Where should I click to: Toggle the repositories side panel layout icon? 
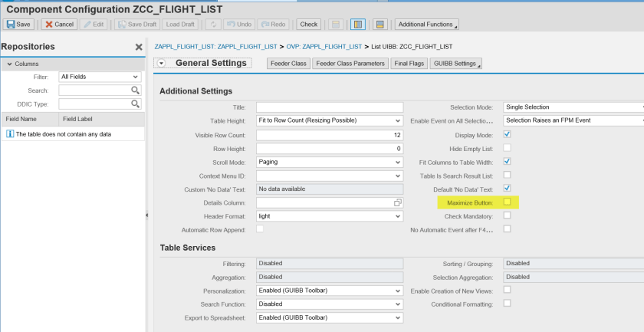[357, 25]
